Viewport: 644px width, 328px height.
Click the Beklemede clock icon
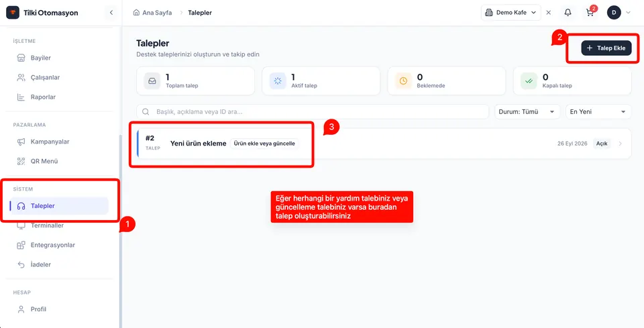click(403, 81)
